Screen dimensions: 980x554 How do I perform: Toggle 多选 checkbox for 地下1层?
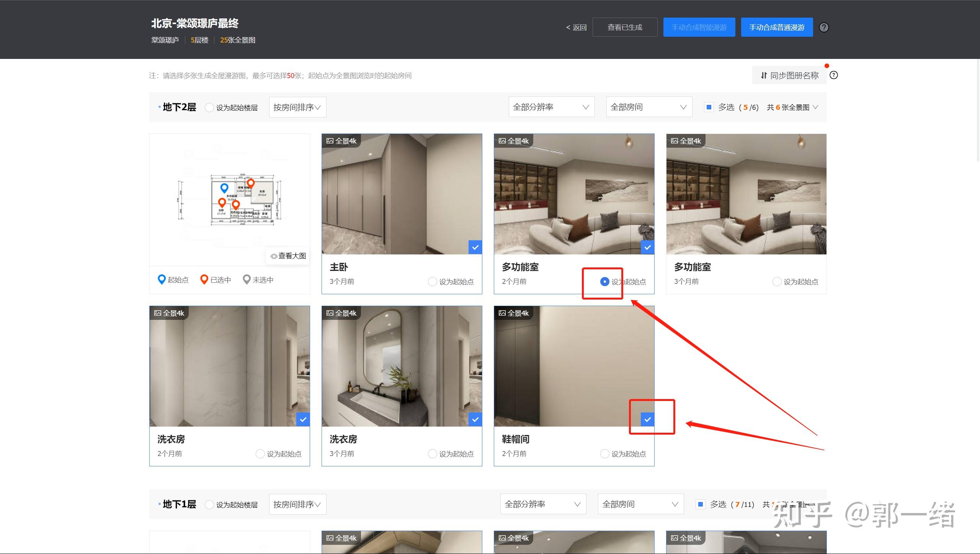(700, 504)
